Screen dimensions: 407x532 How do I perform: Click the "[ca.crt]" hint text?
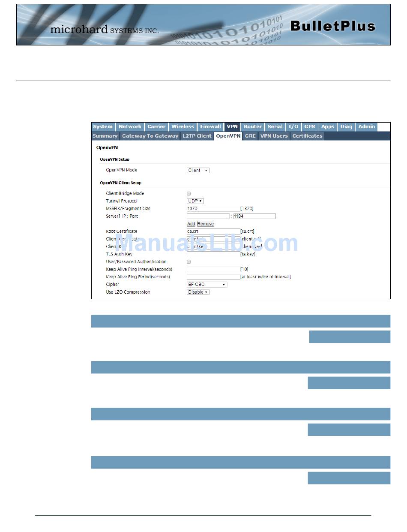[x=248, y=231]
